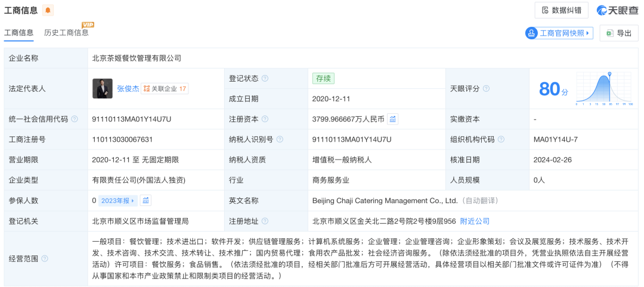Open 附近公司 nearby companies link
The image size is (644, 287).
(x=475, y=221)
